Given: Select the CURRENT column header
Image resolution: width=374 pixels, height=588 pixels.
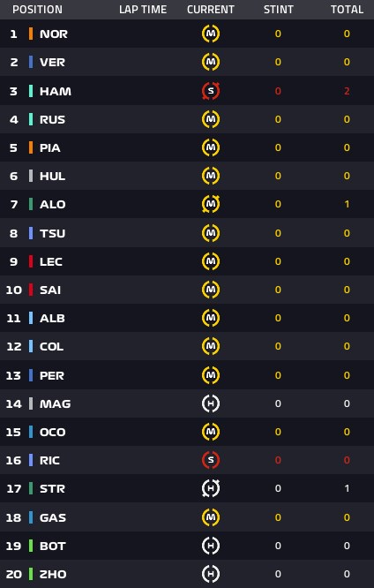Looking at the screenshot, I should click(211, 10).
